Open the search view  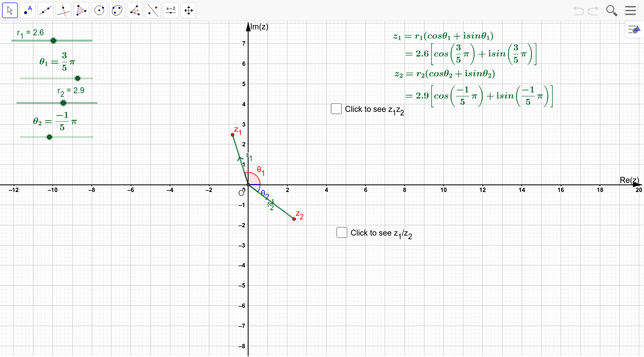pos(612,11)
